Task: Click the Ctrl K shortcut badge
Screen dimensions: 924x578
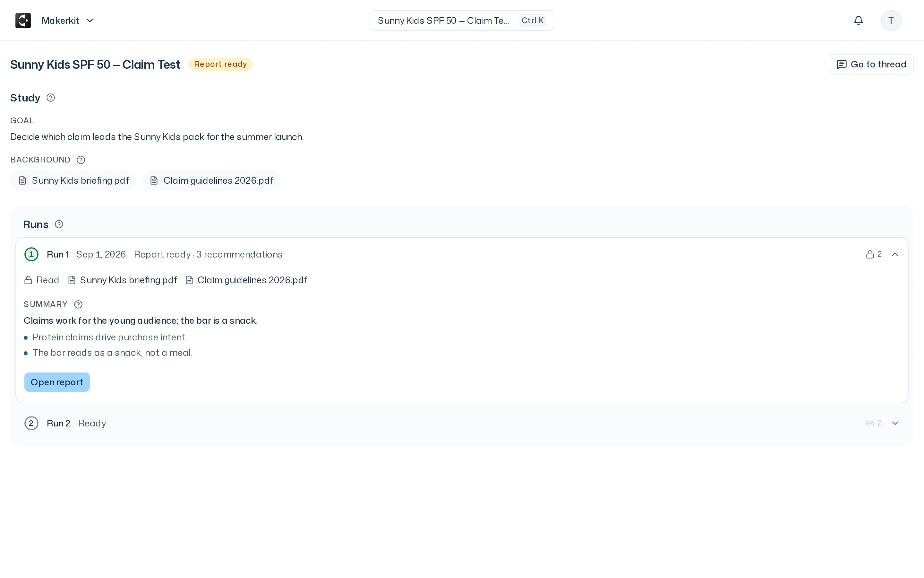Action: point(532,21)
